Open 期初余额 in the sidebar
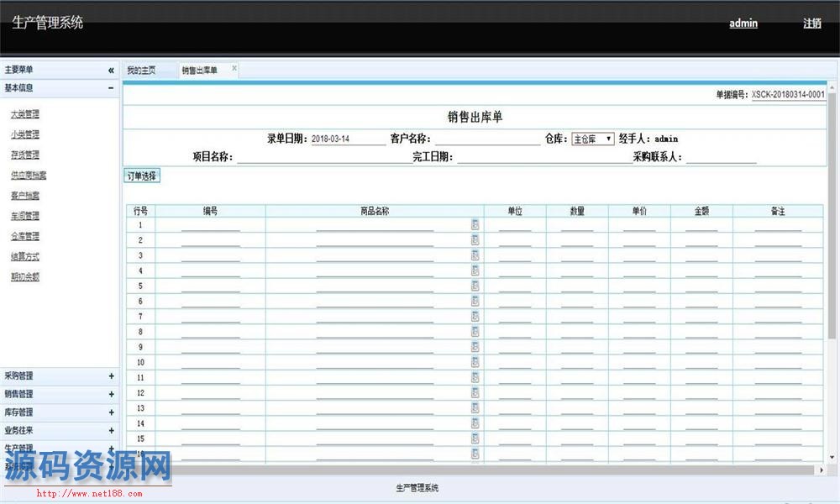 [x=24, y=277]
